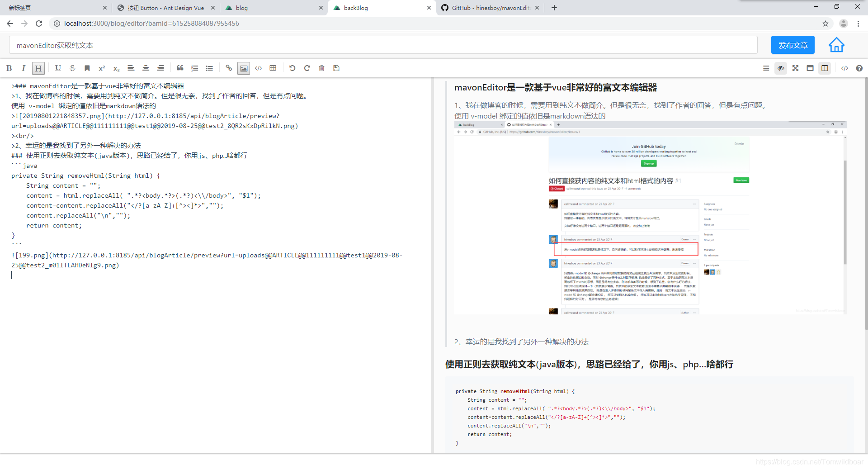Open the code block insertion tool
The image size is (868, 470).
258,68
